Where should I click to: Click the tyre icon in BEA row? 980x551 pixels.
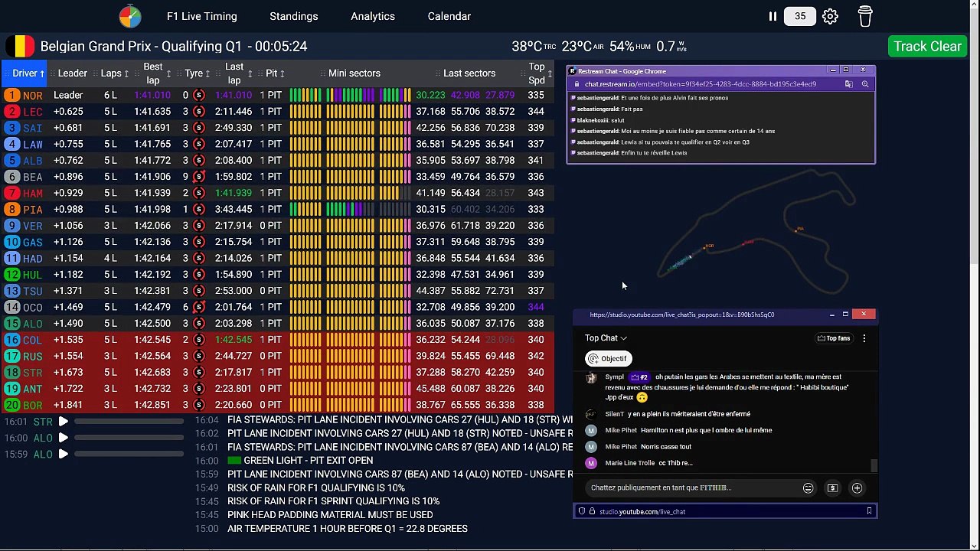pos(199,177)
